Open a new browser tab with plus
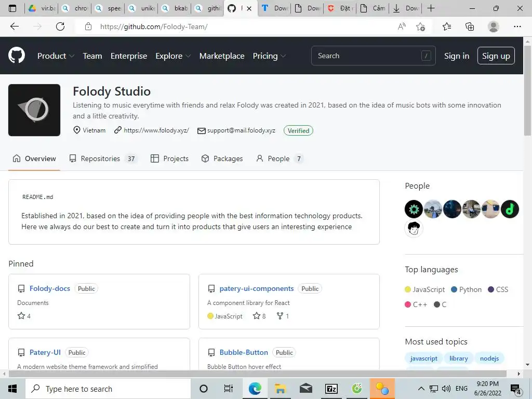 pos(431,8)
